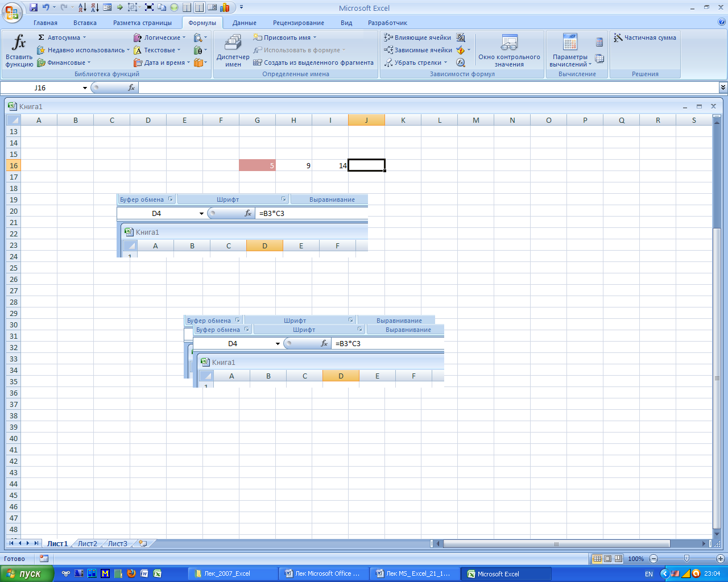728x582 pixels.
Task: Click the Select All corner of the sheet
Action: pos(13,120)
